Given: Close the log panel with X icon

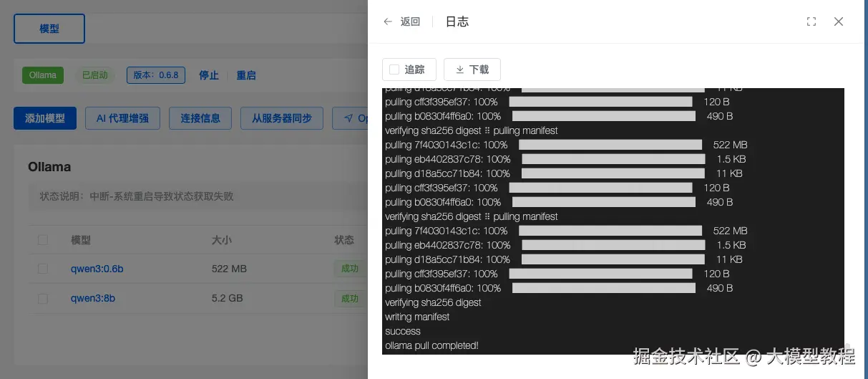Looking at the screenshot, I should (839, 21).
